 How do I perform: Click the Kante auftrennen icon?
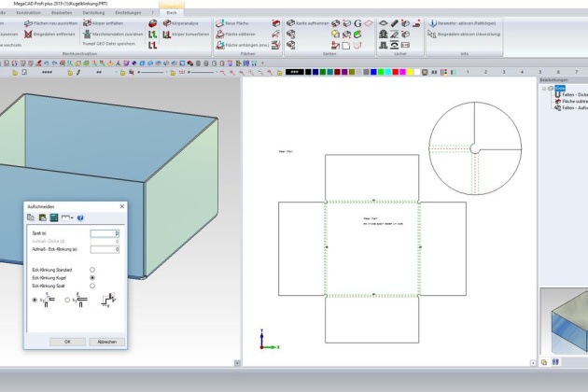point(290,22)
